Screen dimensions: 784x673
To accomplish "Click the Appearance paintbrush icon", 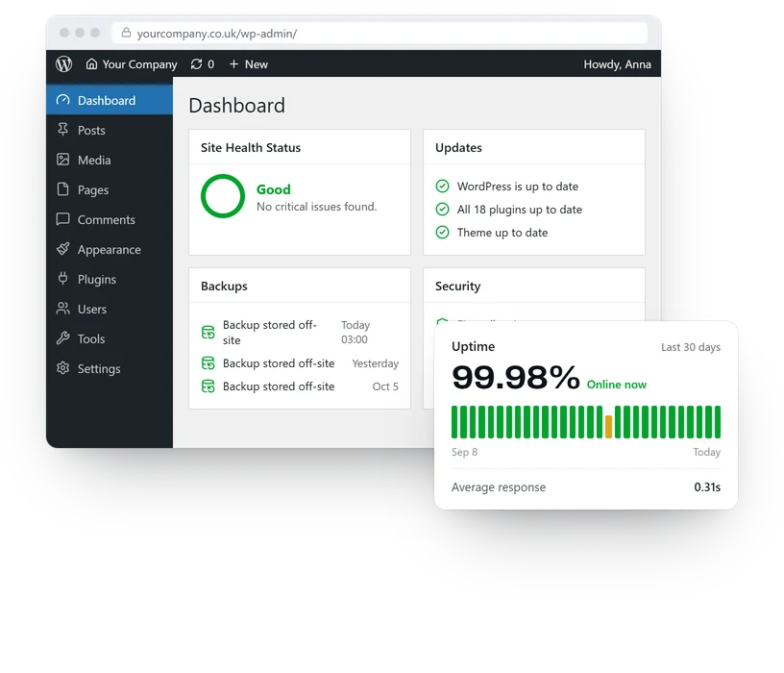I will pos(63,249).
